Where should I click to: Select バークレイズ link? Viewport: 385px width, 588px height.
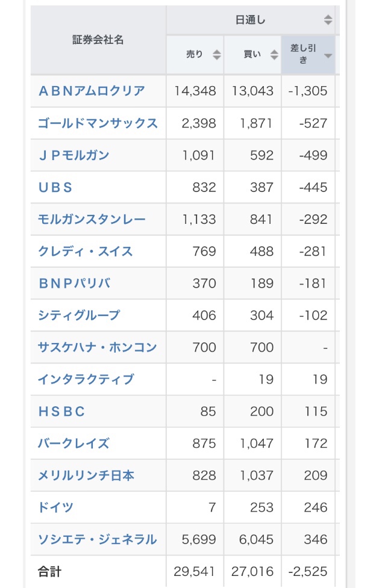(74, 444)
